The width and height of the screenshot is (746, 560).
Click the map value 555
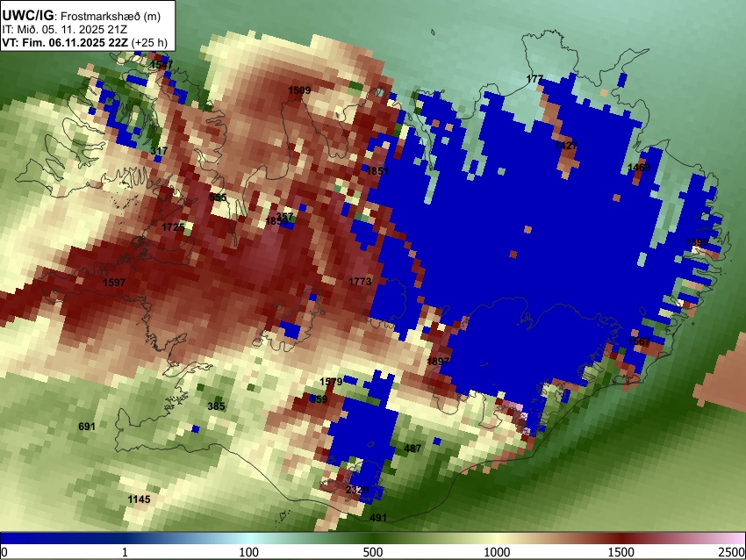tap(218, 197)
